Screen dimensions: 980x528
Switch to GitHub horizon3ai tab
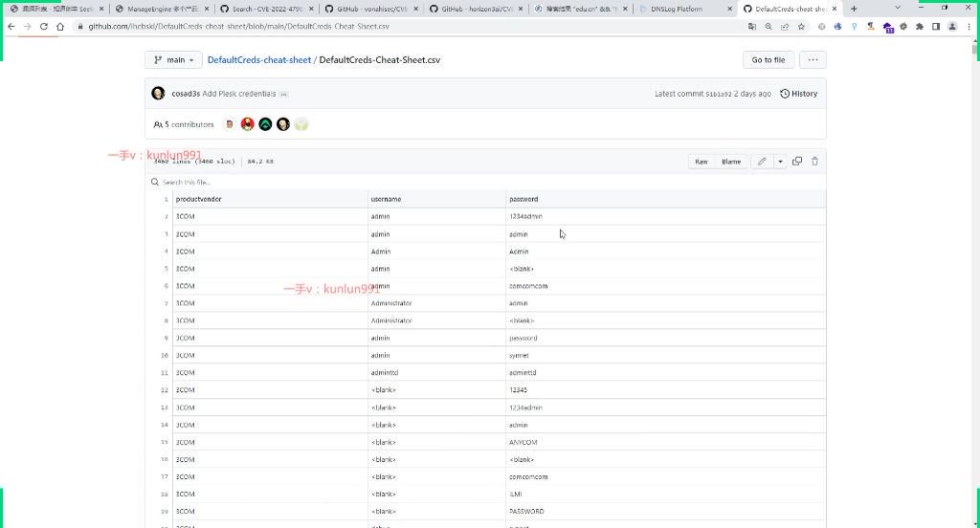pyautogui.click(x=476, y=9)
